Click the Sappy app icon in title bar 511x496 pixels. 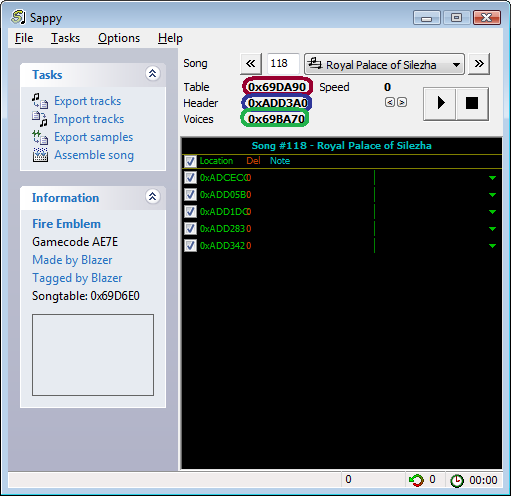click(18, 17)
